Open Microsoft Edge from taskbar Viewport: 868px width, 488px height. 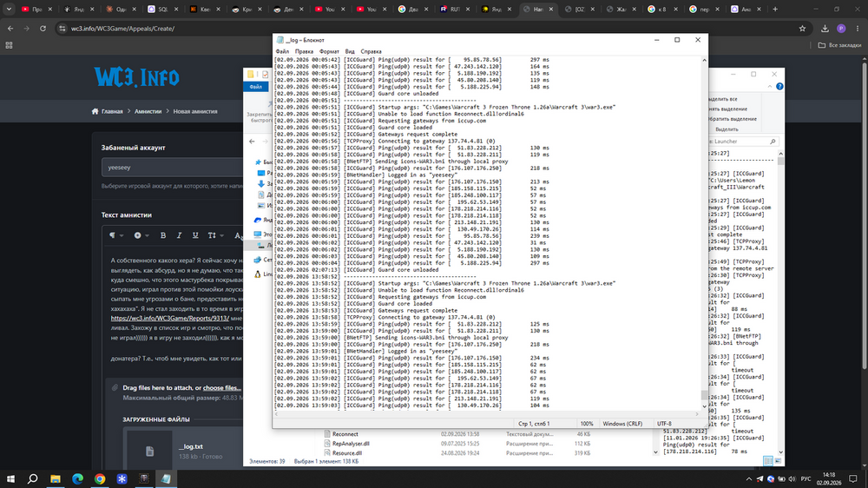coord(77,478)
